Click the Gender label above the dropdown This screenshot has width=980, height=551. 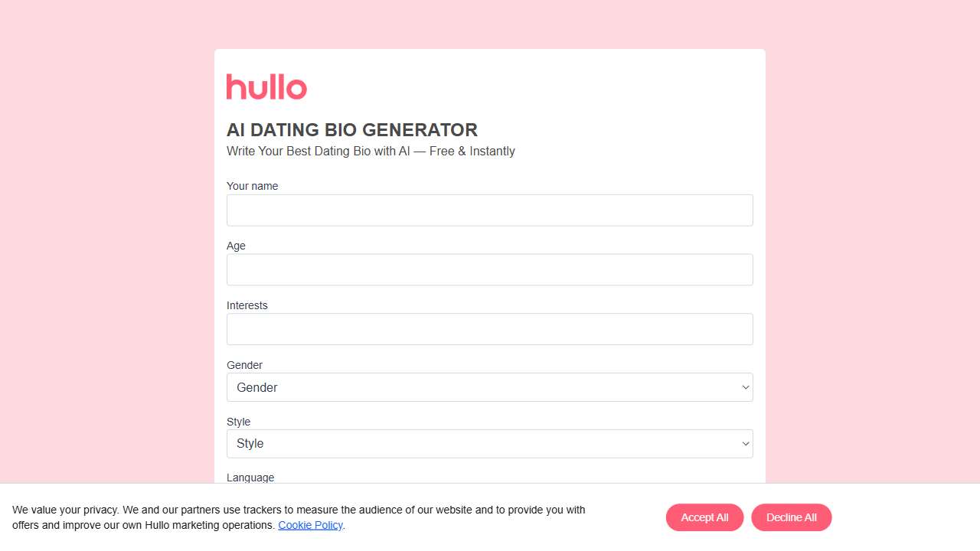244,365
